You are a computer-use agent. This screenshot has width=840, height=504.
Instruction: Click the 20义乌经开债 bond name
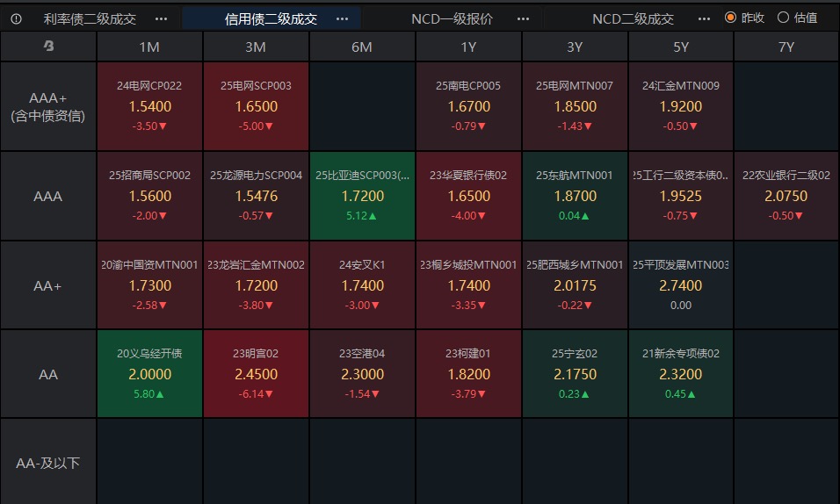[149, 354]
